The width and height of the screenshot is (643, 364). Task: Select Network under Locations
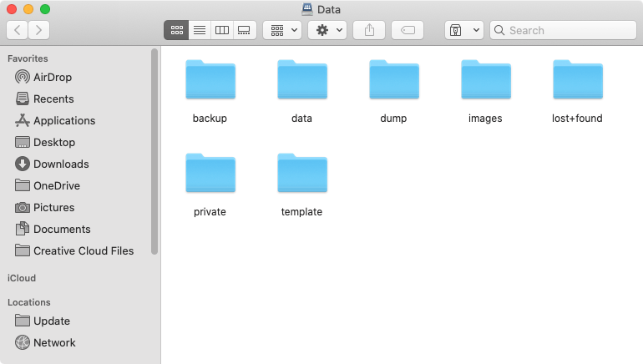coord(54,342)
